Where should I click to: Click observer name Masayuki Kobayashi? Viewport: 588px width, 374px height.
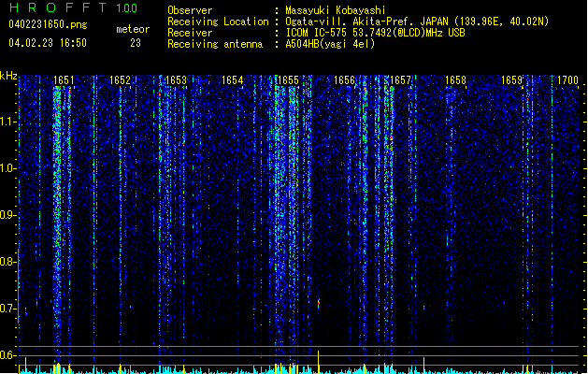(336, 10)
